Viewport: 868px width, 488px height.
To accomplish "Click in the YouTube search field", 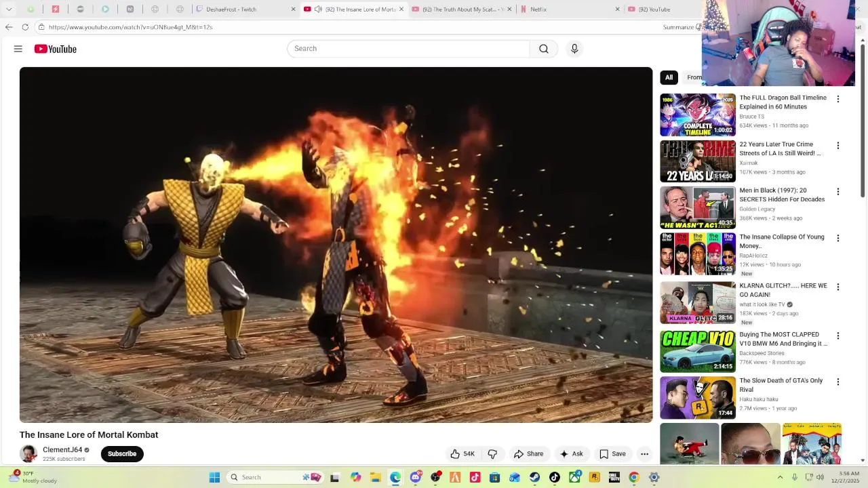I will click(408, 49).
